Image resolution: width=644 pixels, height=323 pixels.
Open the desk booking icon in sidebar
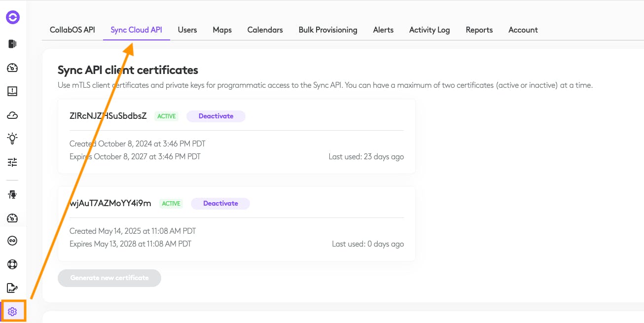[x=13, y=195]
